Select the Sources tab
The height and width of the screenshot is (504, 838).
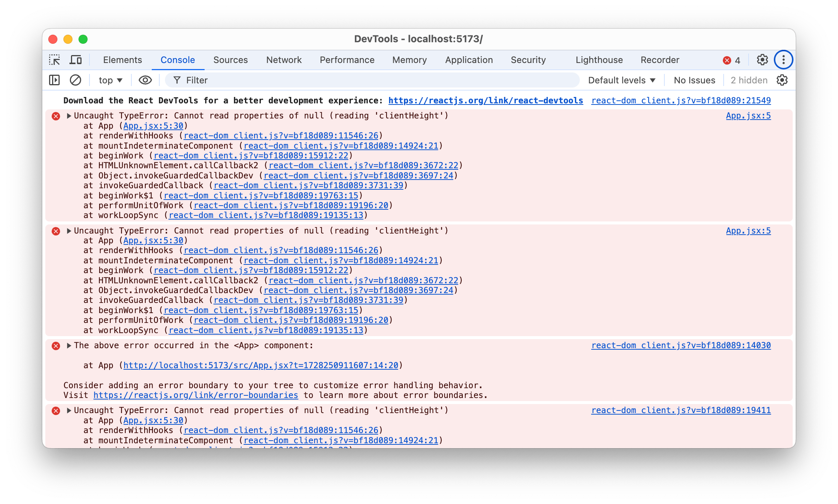coord(230,59)
